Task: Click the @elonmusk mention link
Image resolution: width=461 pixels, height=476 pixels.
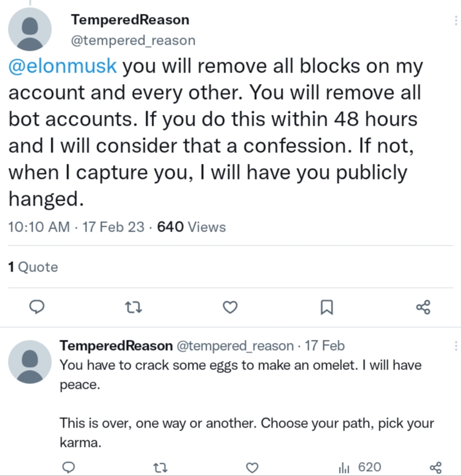Action: [63, 66]
